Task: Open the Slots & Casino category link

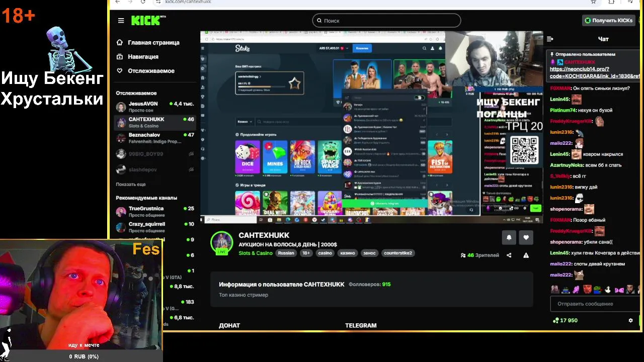Action: tap(256, 253)
